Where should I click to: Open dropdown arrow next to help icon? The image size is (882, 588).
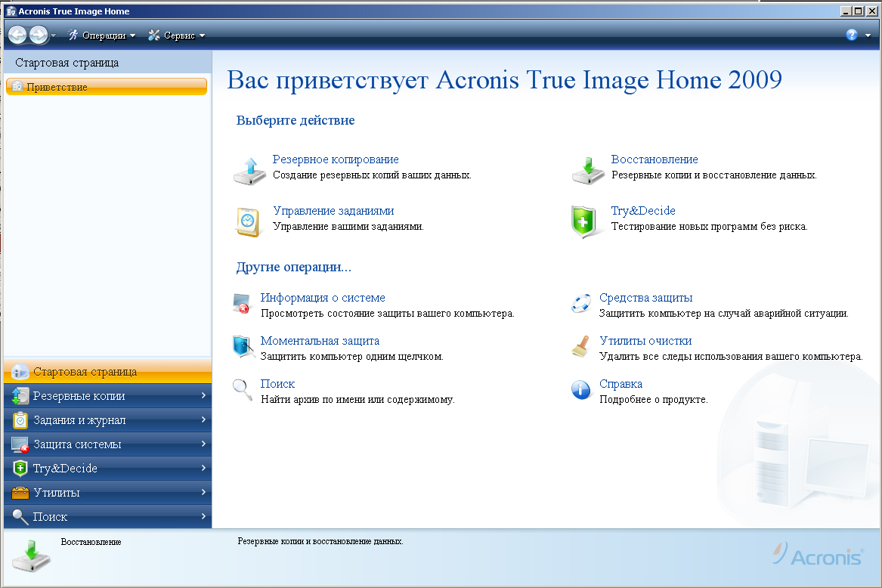coord(868,36)
